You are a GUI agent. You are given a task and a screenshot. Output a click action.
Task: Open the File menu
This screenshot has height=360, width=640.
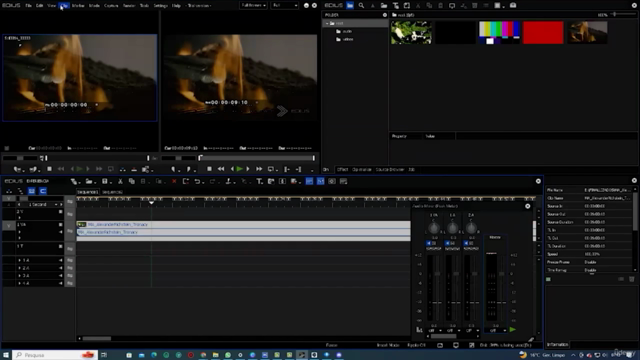coord(29,6)
